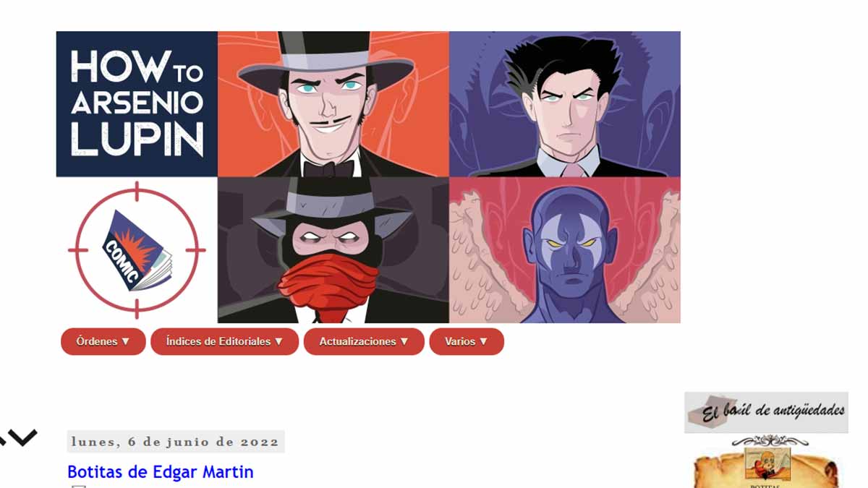Expand the Órdenes dropdown menu

103,341
